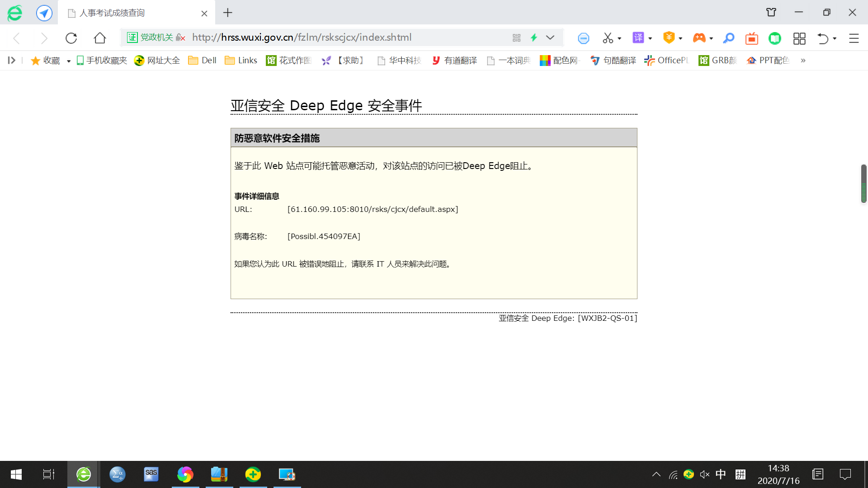Select the 人事考试成绩查询 tab
The image size is (868, 488).
[x=137, y=13]
